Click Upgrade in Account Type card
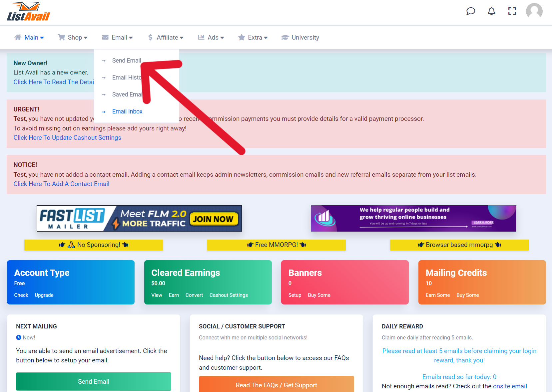 pos(44,295)
